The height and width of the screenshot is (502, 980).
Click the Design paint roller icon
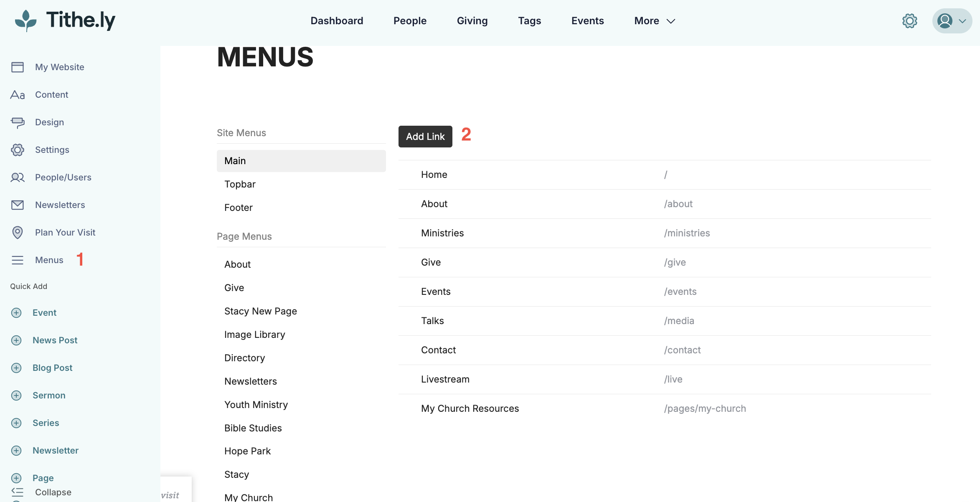(x=18, y=122)
